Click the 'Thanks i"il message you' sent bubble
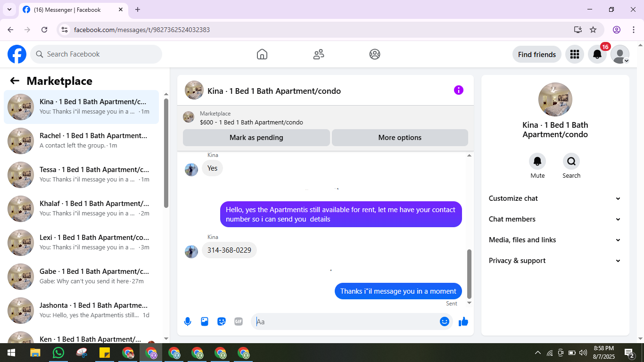Image resolution: width=644 pixels, height=362 pixels. pyautogui.click(x=398, y=291)
